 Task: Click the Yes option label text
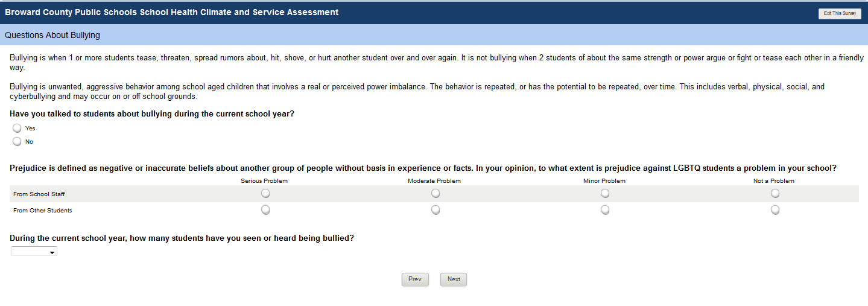pos(30,129)
